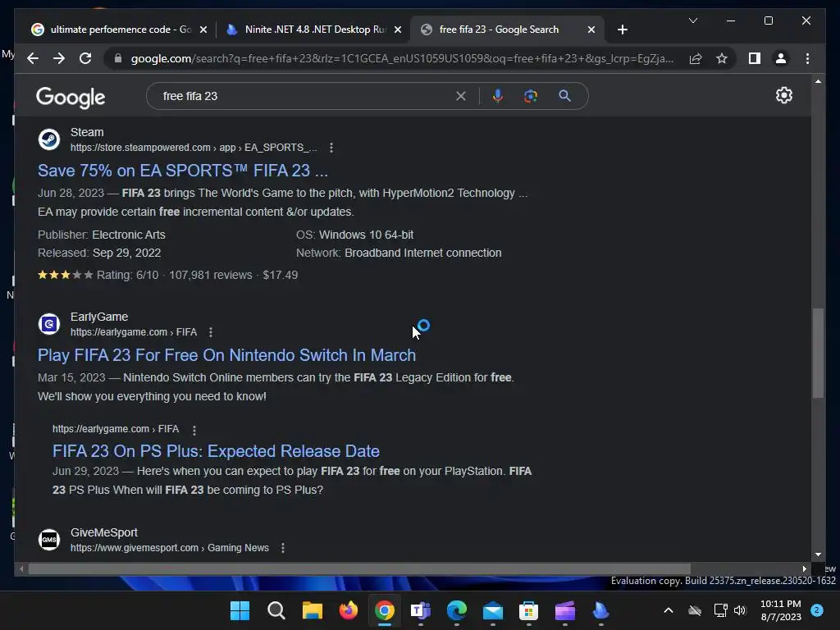Open Google quick settings gear
This screenshot has width=840, height=630.
pos(783,95)
